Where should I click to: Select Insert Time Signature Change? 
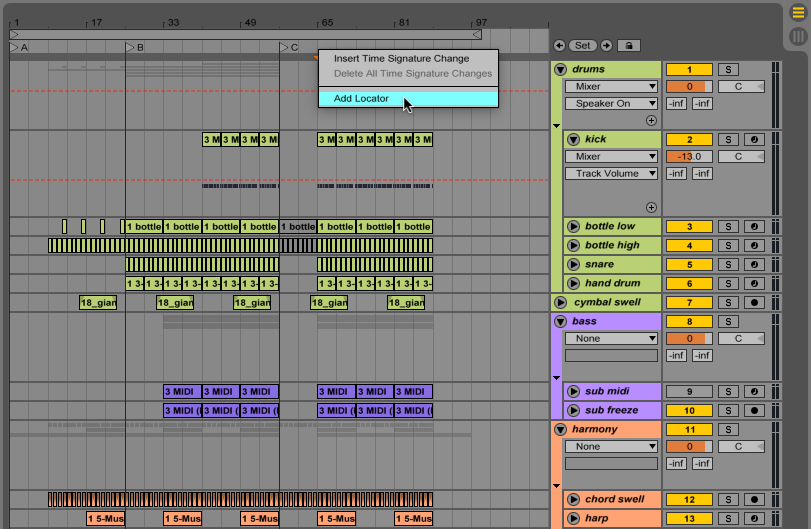(x=401, y=58)
